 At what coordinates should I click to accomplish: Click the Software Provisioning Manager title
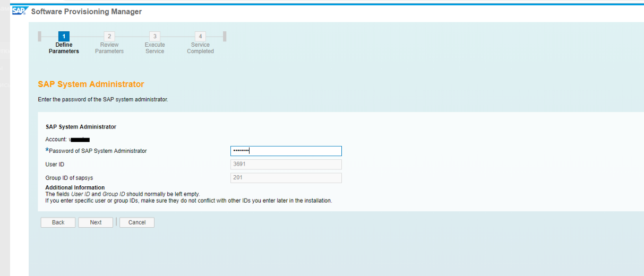click(87, 12)
